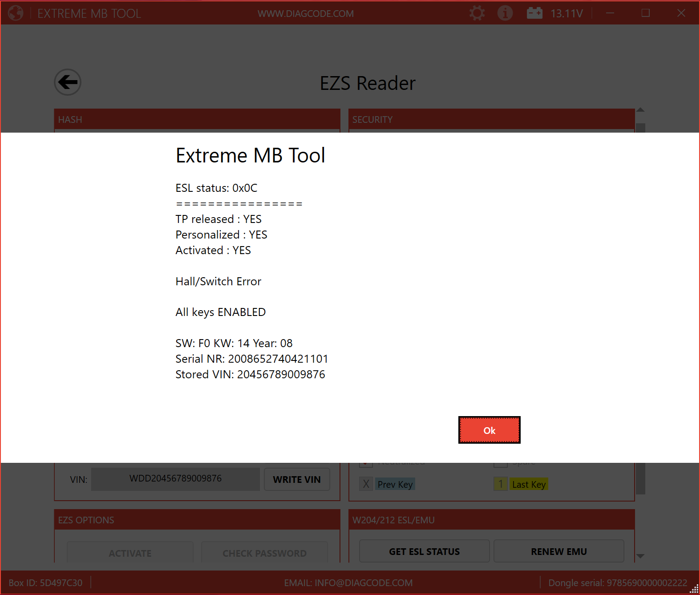Image resolution: width=700 pixels, height=595 pixels.
Task: Maximize the Extreme MB Tool window
Action: [645, 13]
